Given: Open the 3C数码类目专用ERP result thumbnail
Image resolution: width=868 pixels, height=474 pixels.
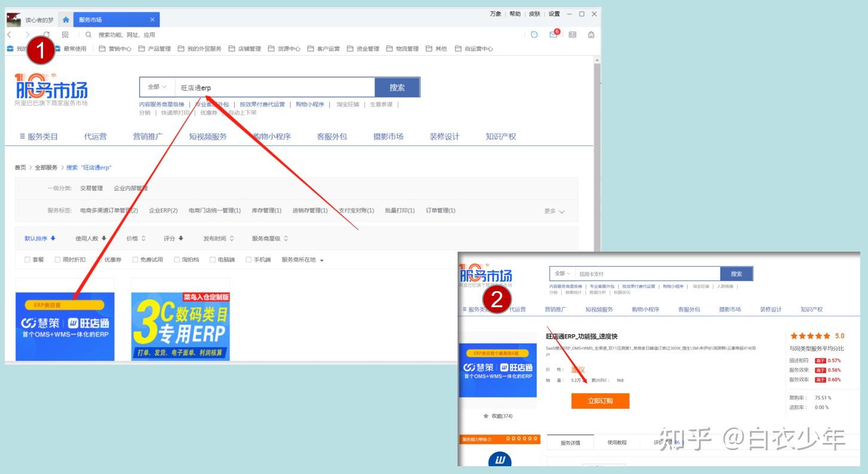Looking at the screenshot, I should tap(180, 326).
